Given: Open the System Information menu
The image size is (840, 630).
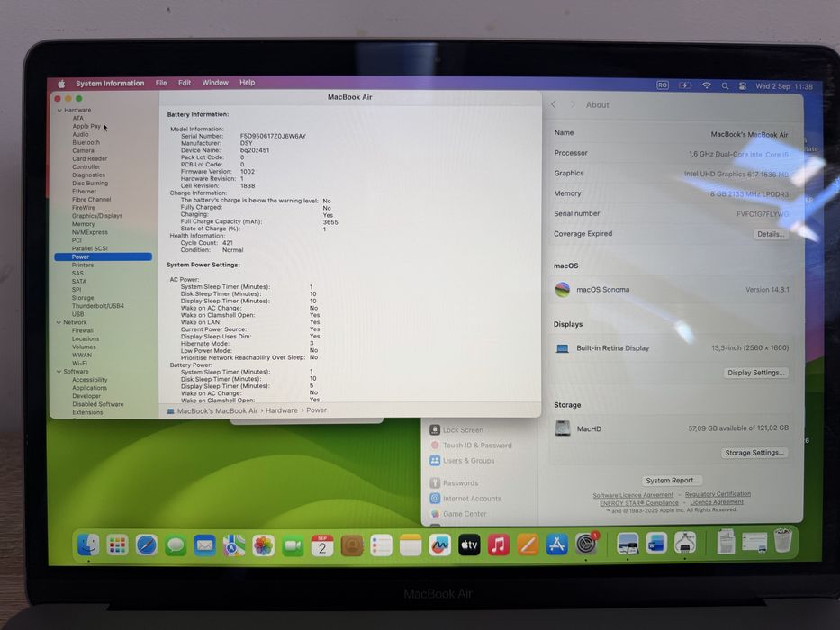Looking at the screenshot, I should click(x=110, y=83).
